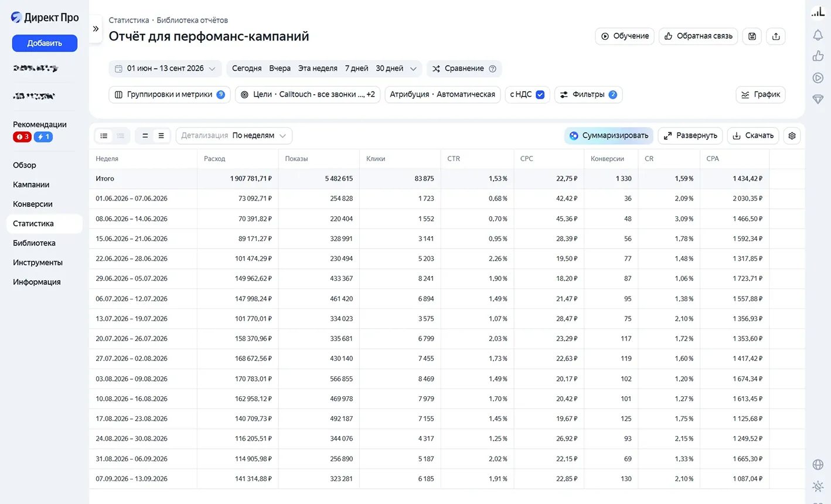The image size is (831, 504).
Task: Click red recommendations badge 3
Action: coord(22,137)
